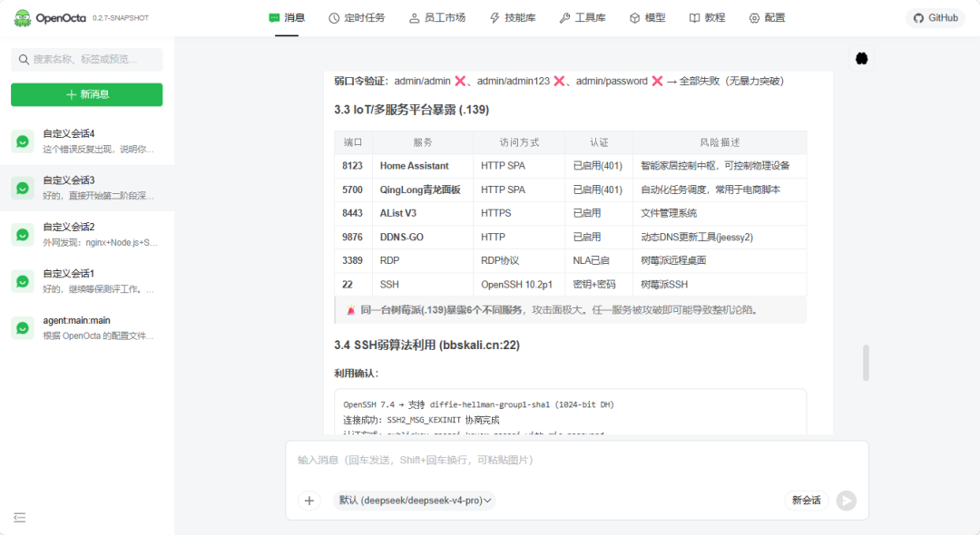Click the send message arrow button
980x535 pixels.
click(x=847, y=501)
